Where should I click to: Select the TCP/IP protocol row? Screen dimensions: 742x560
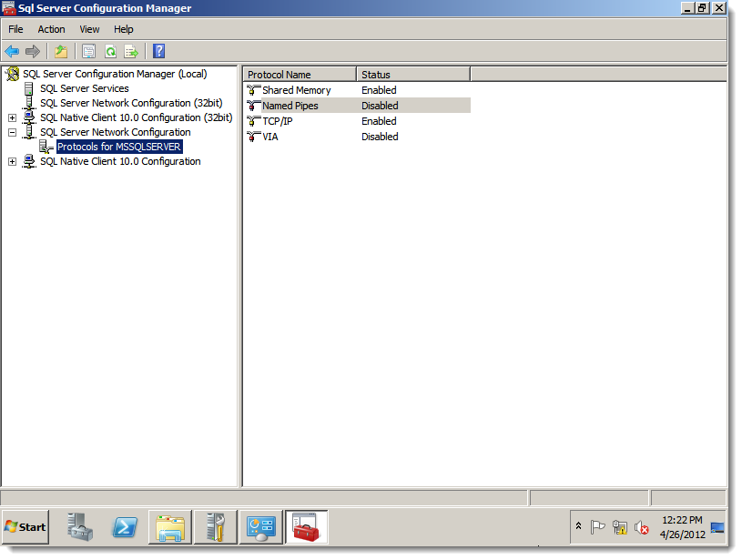278,121
